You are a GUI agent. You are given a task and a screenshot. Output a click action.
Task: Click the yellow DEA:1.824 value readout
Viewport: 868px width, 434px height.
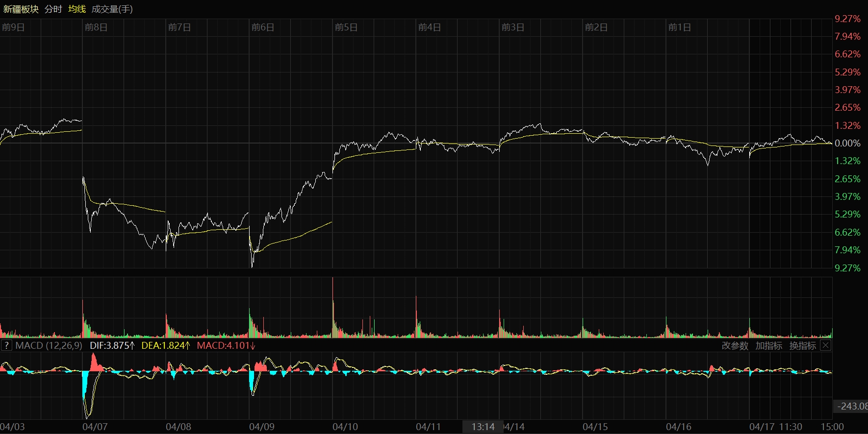(165, 345)
